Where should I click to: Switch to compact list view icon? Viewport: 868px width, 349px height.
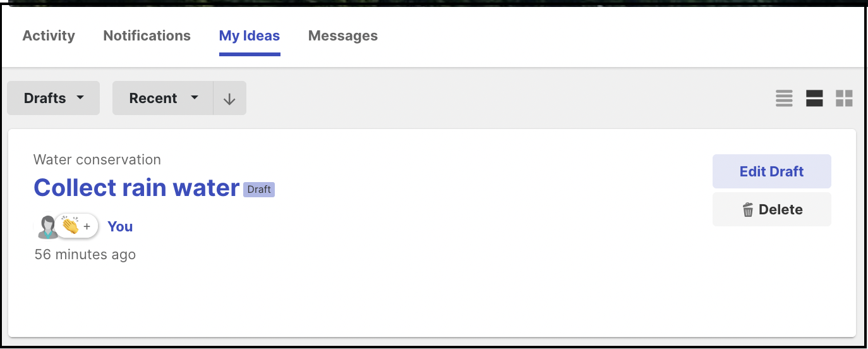784,98
